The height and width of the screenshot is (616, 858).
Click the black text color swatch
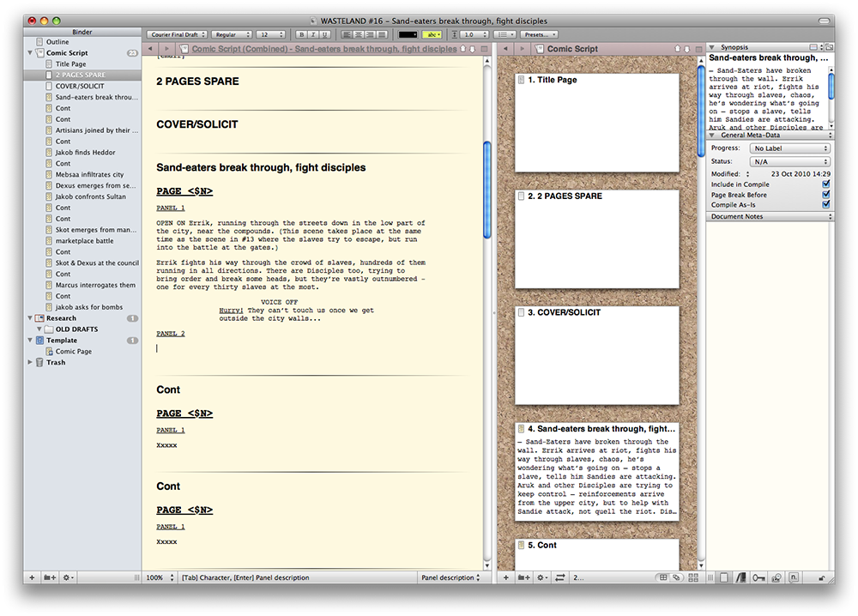pyautogui.click(x=409, y=34)
